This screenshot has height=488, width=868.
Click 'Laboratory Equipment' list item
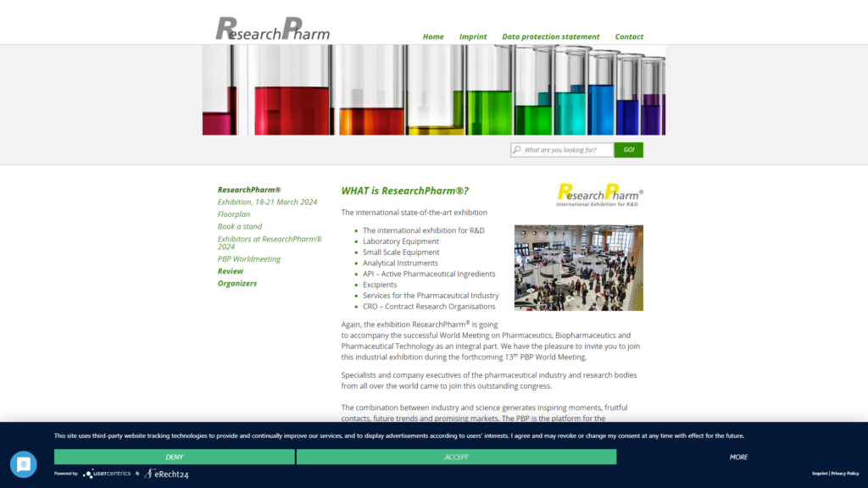pyautogui.click(x=401, y=241)
